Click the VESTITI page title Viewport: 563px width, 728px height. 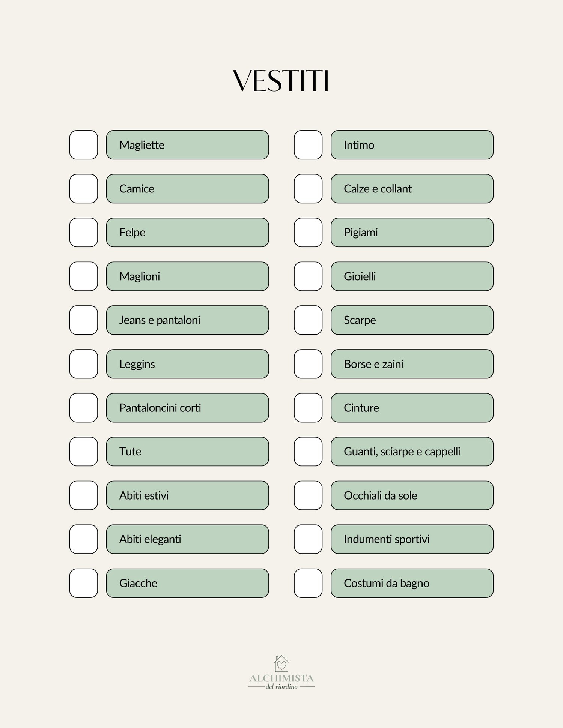tap(281, 81)
